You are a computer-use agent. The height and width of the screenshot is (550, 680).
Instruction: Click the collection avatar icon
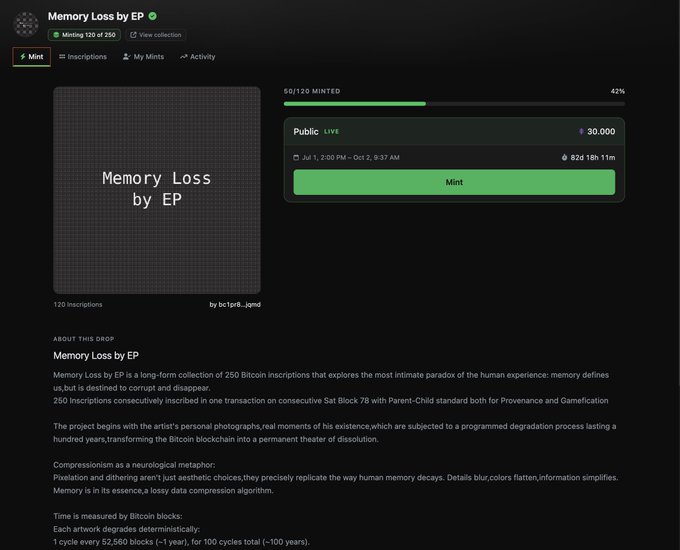(26, 24)
